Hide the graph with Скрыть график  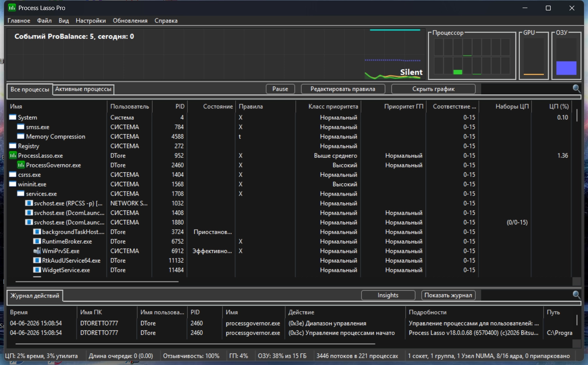pyautogui.click(x=433, y=89)
